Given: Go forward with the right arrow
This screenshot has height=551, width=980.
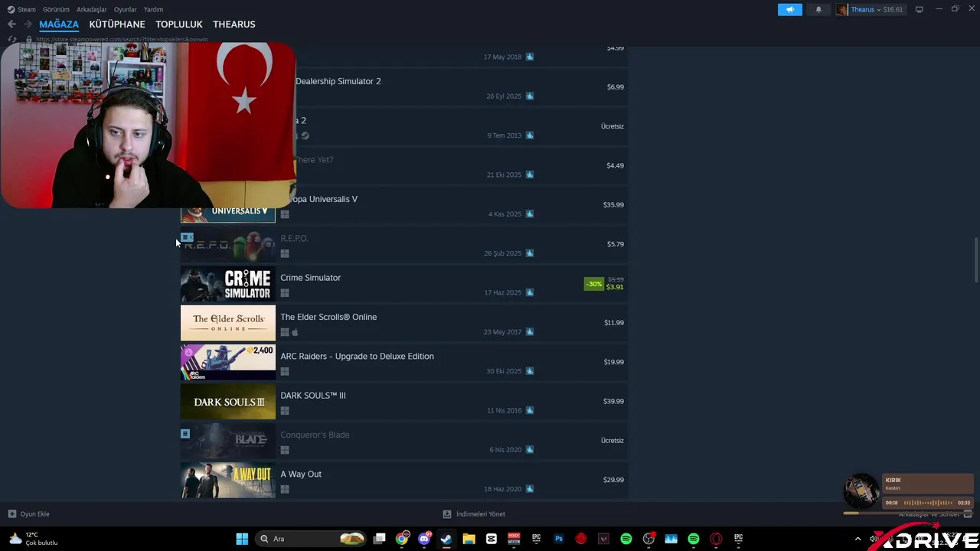Looking at the screenshot, I should (x=28, y=24).
